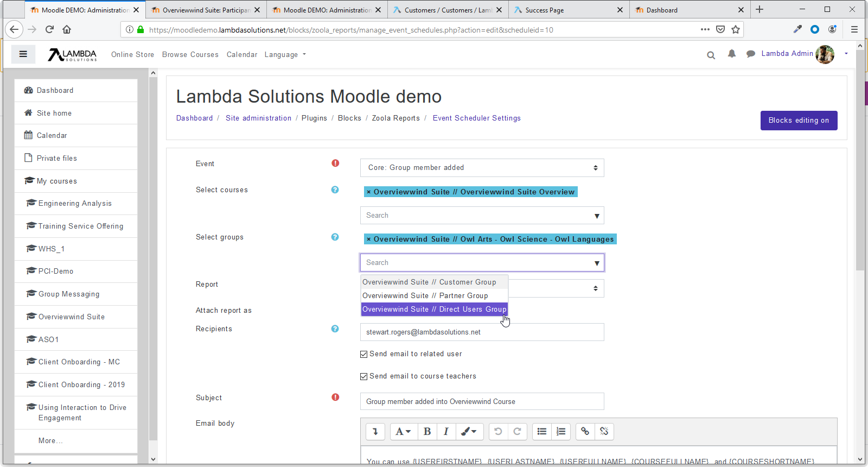The width and height of the screenshot is (868, 467).
Task: Choose Customer Group from the groups list
Action: (x=435, y=282)
